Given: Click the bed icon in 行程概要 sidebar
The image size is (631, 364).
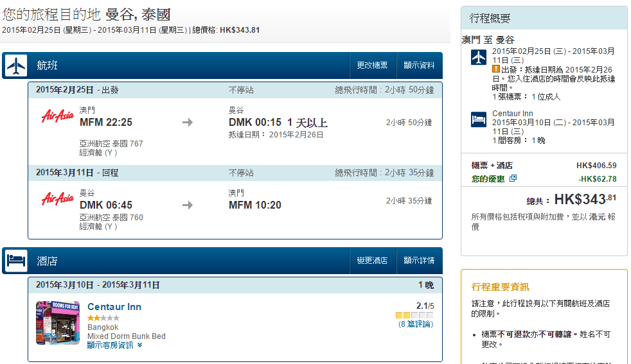Looking at the screenshot, I should [x=479, y=119].
